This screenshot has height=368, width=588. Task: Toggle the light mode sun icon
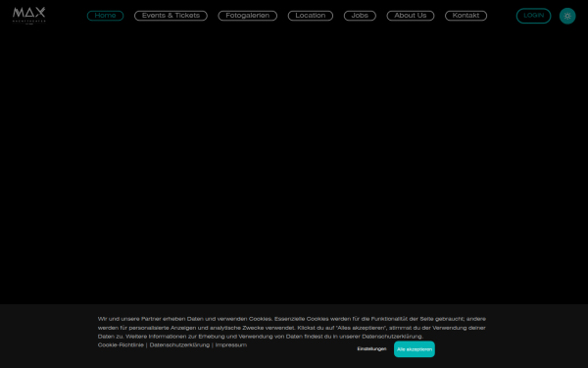coord(567,16)
